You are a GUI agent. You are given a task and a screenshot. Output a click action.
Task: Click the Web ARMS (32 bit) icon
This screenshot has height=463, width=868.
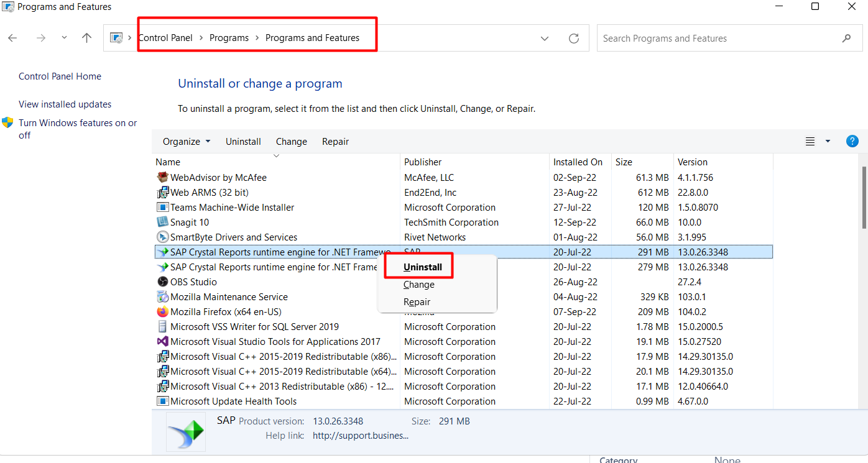coord(162,193)
